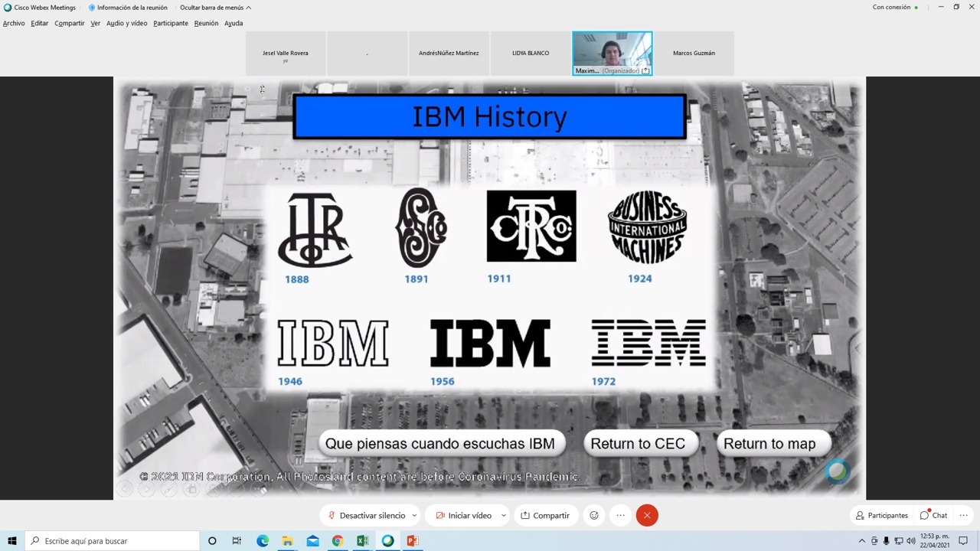The width and height of the screenshot is (980, 551).
Task: Open the Windows Start menu
Action: click(11, 541)
